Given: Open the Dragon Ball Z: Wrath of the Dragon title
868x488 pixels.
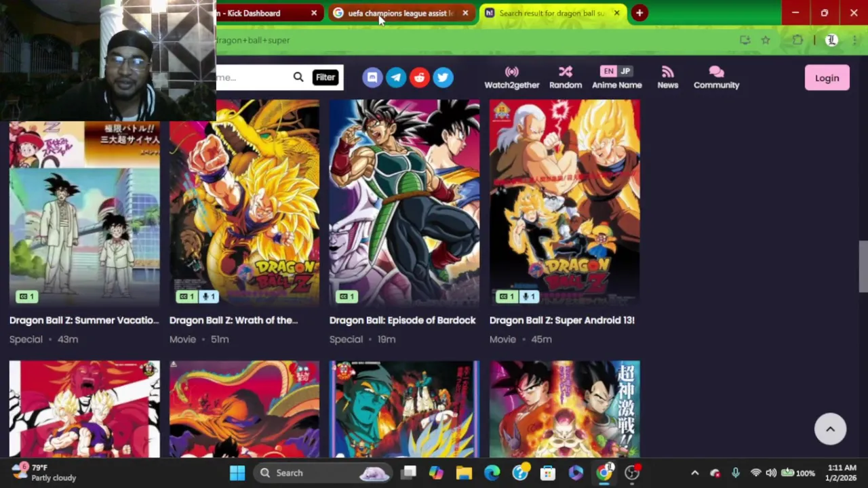Looking at the screenshot, I should [x=233, y=320].
